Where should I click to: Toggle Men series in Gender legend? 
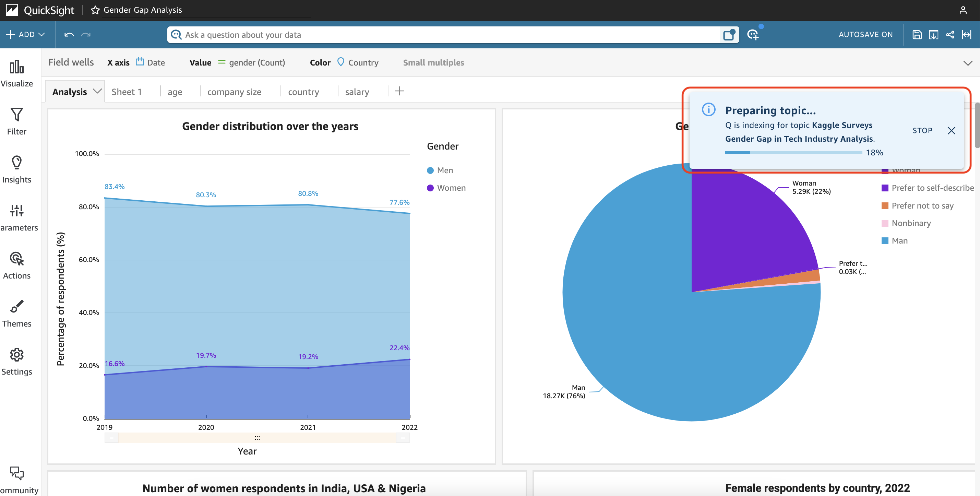tap(440, 170)
